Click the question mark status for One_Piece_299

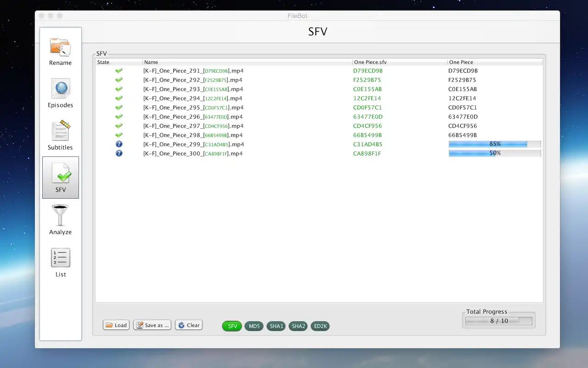(x=119, y=144)
